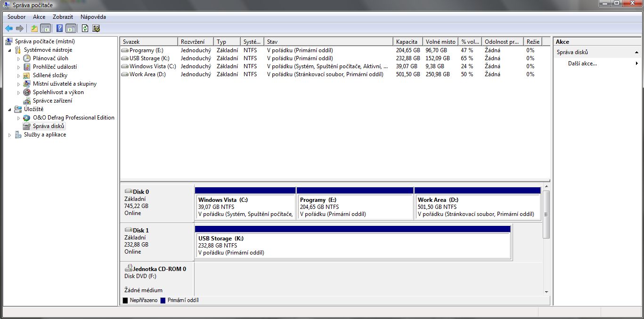Select the Programy (E:) partition block
Viewport: 644px width, 319px height.
click(355, 203)
